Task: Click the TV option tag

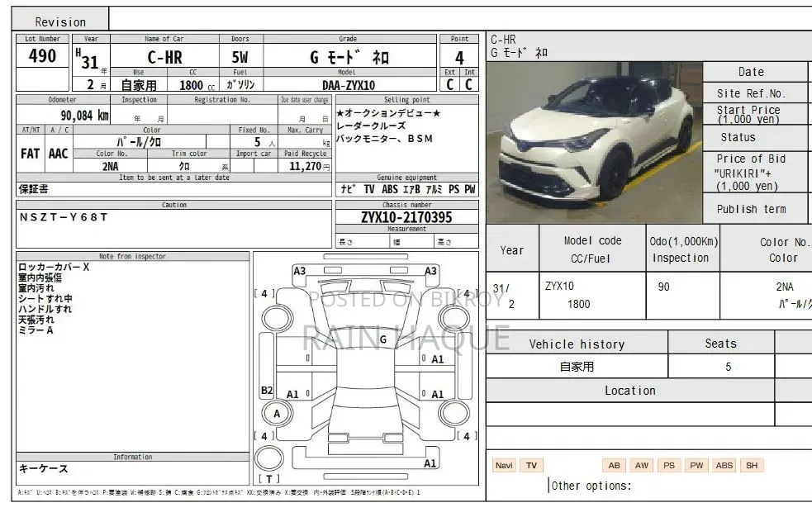Action: [531, 465]
